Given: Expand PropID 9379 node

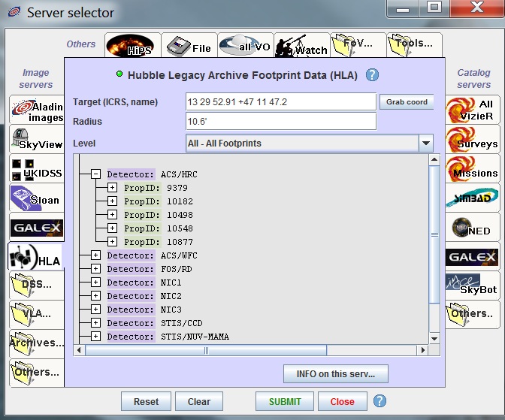Looking at the screenshot, I should (x=112, y=187).
